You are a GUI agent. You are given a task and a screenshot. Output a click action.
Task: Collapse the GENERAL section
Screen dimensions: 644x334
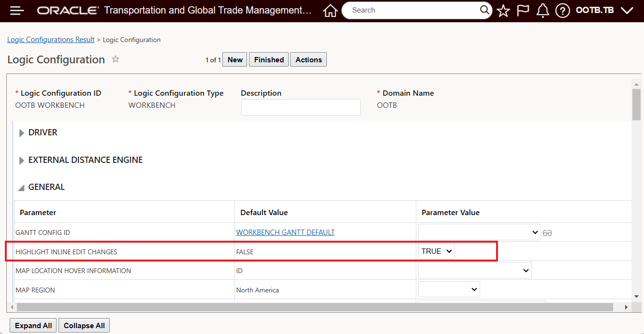22,188
